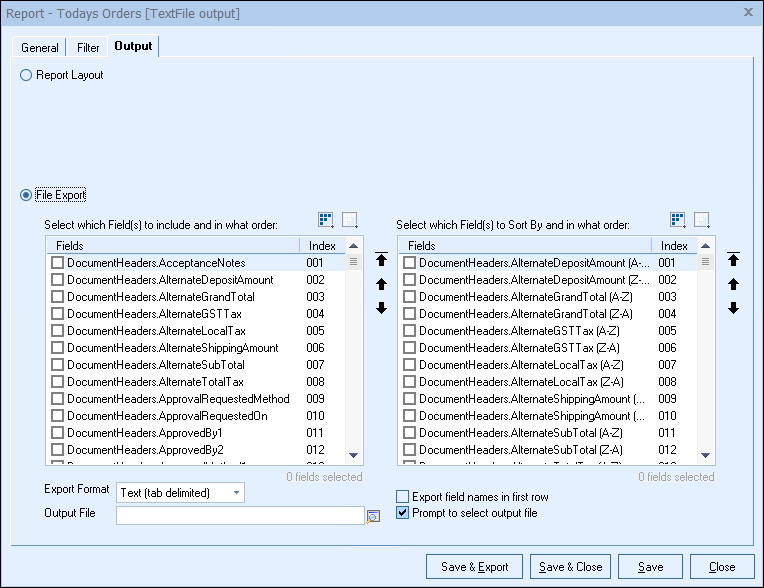The width and height of the screenshot is (764, 588).
Task: Move include field to top with barred arrow
Action: point(381,260)
